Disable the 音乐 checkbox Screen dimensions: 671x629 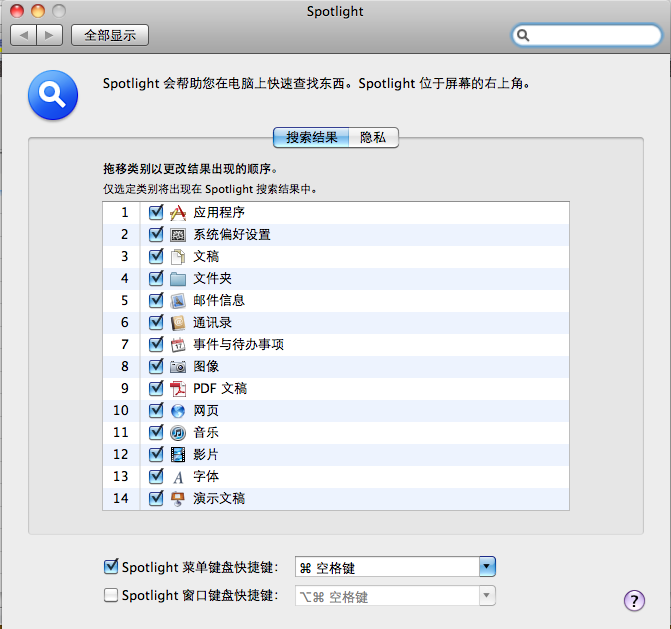pyautogui.click(x=156, y=433)
